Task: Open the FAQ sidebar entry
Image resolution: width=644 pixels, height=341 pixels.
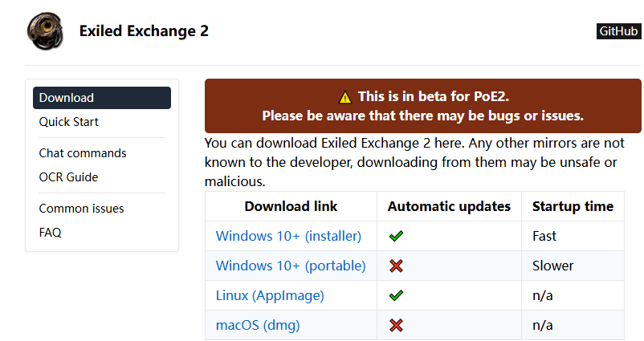Action: click(50, 233)
